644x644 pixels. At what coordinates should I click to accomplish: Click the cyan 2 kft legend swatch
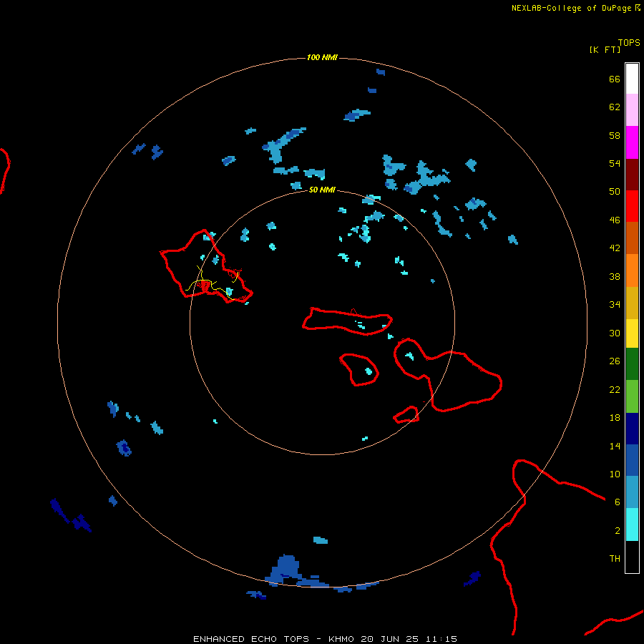click(x=632, y=525)
